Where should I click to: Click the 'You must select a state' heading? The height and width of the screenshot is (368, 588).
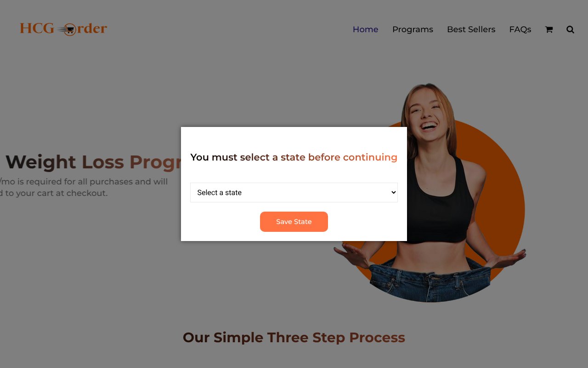click(x=294, y=157)
